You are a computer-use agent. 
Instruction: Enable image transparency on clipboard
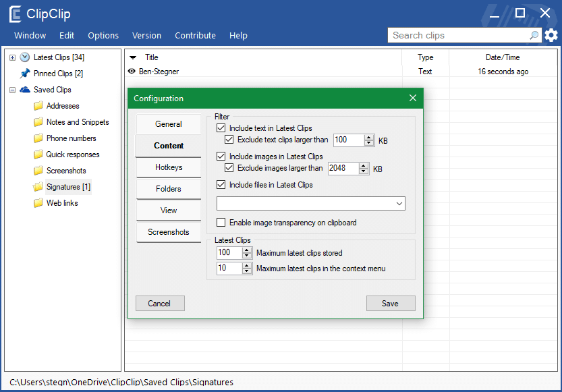[221, 223]
